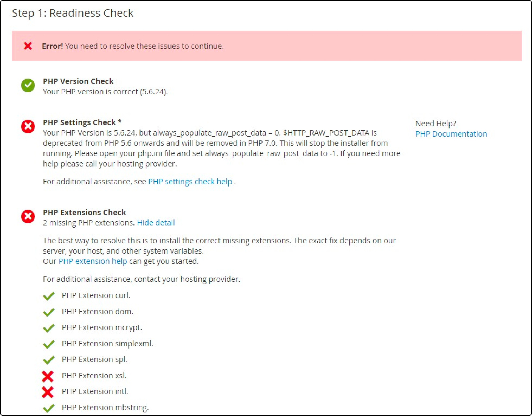Image resolution: width=532 pixels, height=416 pixels.
Task: Click 'PHP Extension dom.' text
Action: coord(98,312)
